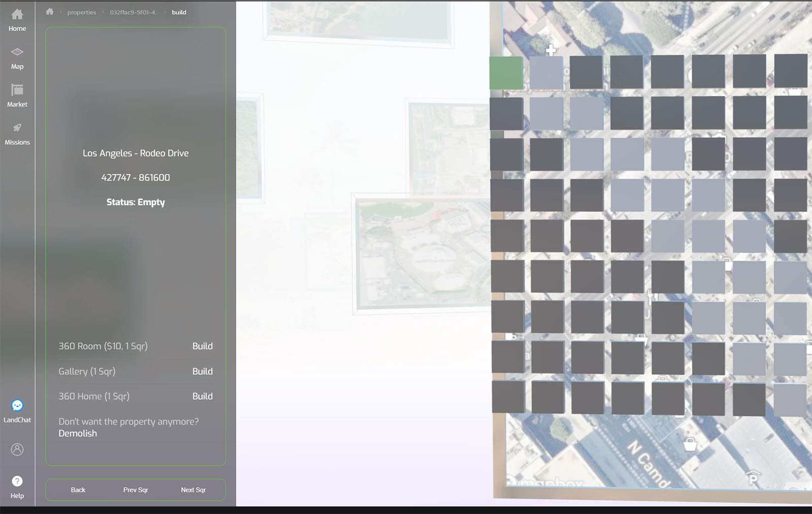Click the 360 Home (1 Sqr) label

click(x=94, y=396)
